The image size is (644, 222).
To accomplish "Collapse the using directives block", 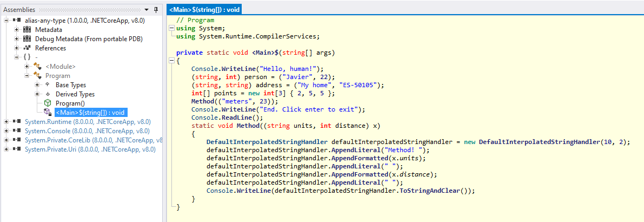I will click(171, 28).
